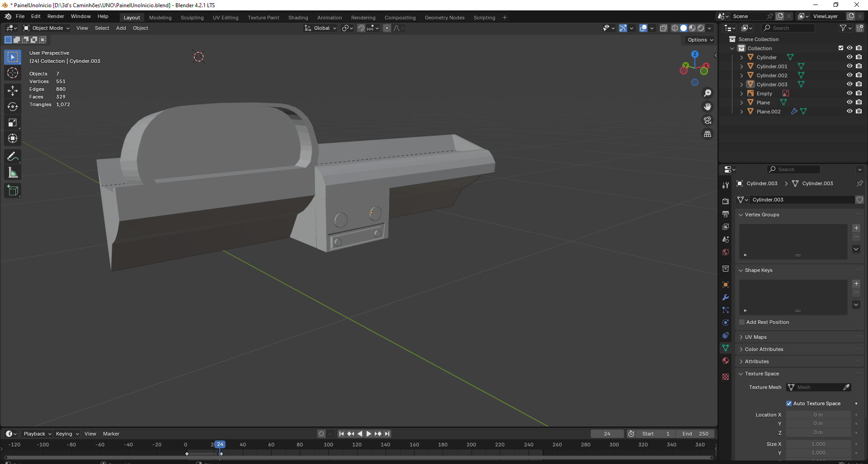868x464 pixels.
Task: Click the zoom viewport icon
Action: tap(708, 93)
